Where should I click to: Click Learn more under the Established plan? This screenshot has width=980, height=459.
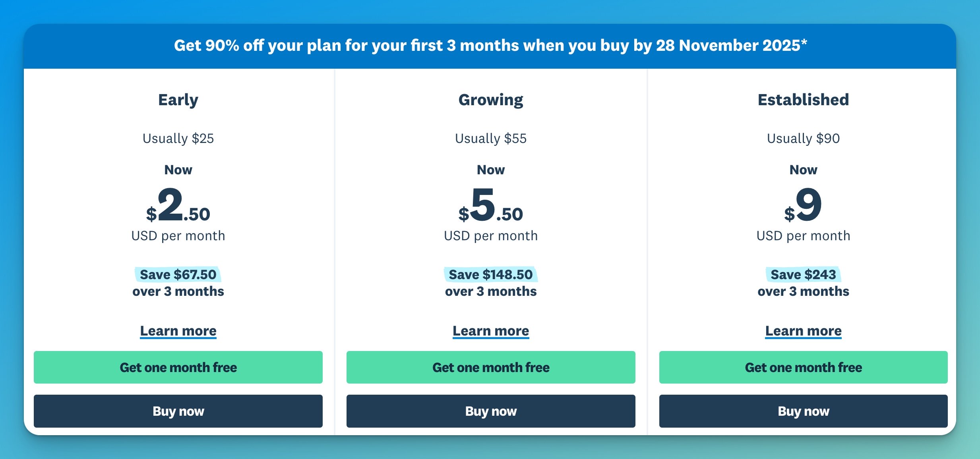[x=803, y=331]
